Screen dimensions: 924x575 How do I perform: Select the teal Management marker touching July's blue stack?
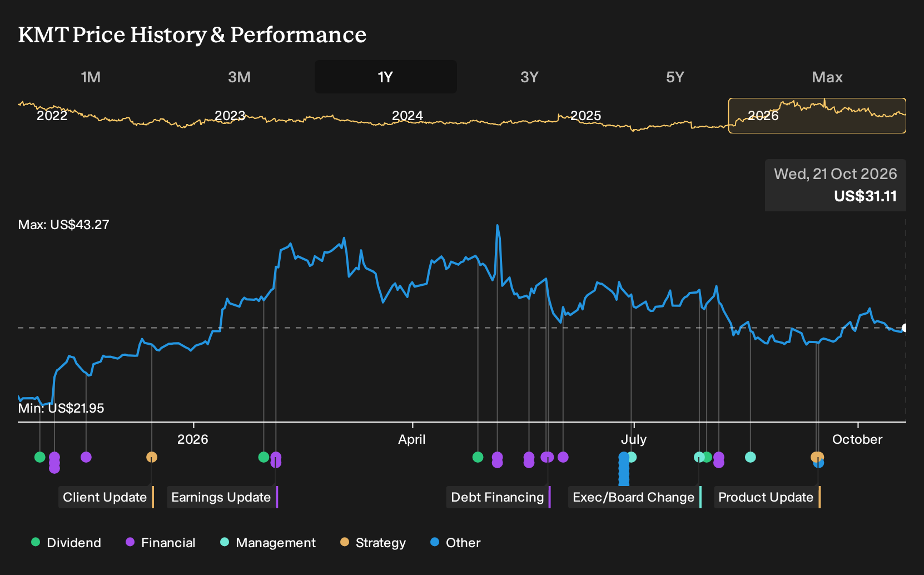coord(632,457)
